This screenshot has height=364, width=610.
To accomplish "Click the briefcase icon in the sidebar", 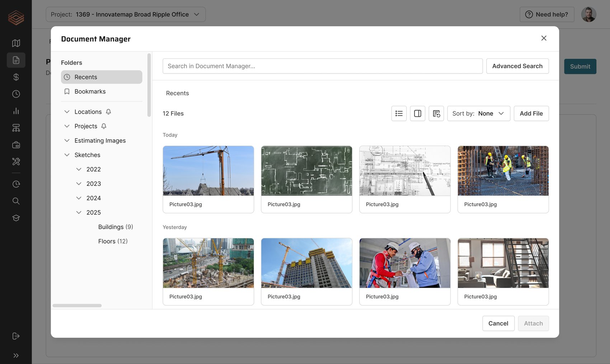I will point(16,145).
